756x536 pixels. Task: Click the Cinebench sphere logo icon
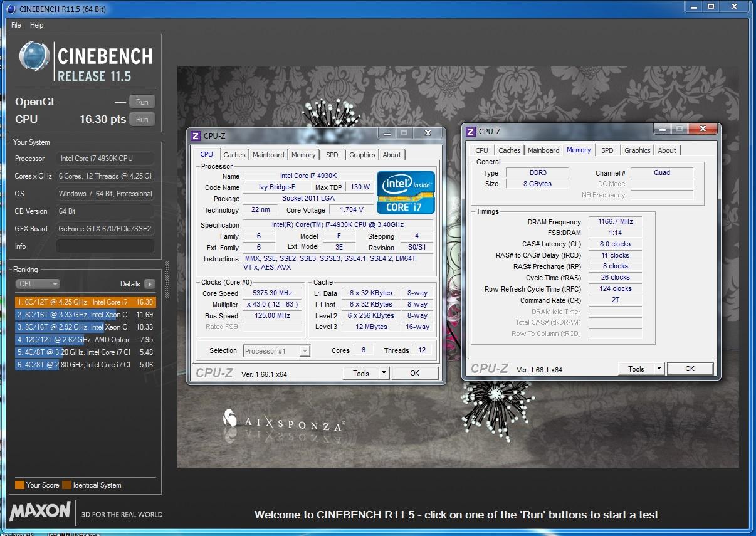(x=34, y=57)
